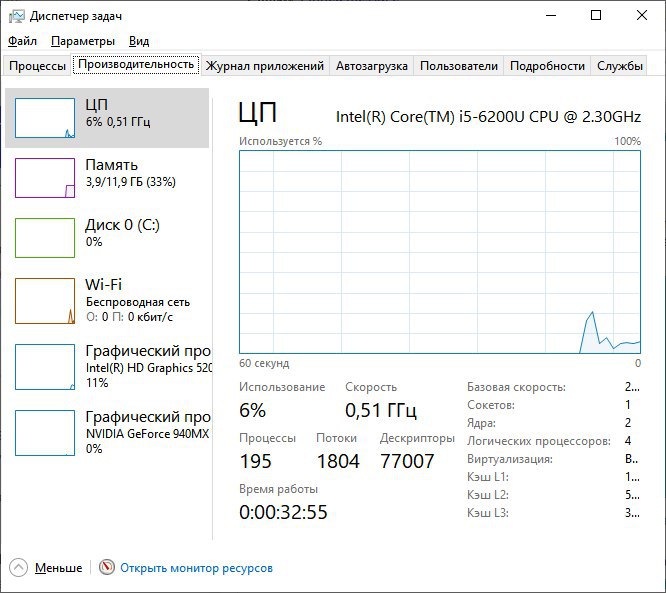The image size is (666, 593).
Task: Go to the Журнал приложений tab
Action: point(265,66)
